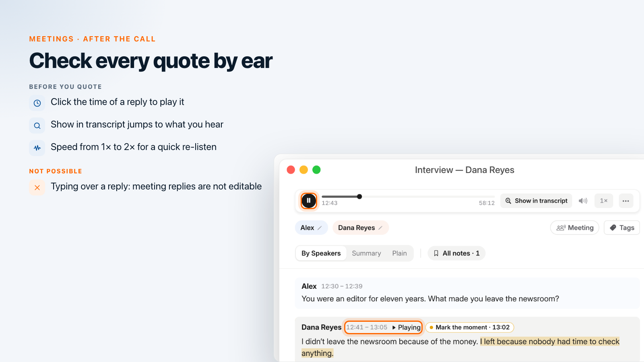Select the By Speakers tab

tap(321, 253)
